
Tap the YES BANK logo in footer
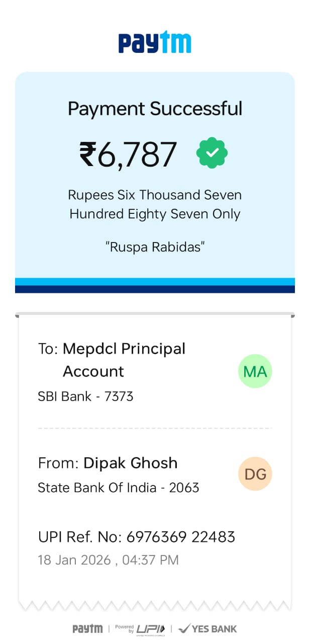(x=208, y=628)
